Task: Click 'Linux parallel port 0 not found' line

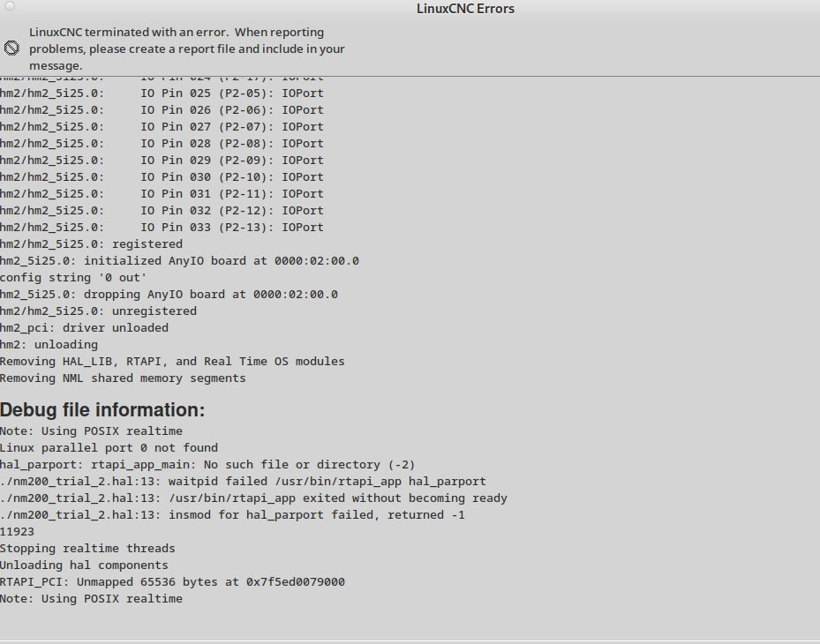Action: click(109, 448)
